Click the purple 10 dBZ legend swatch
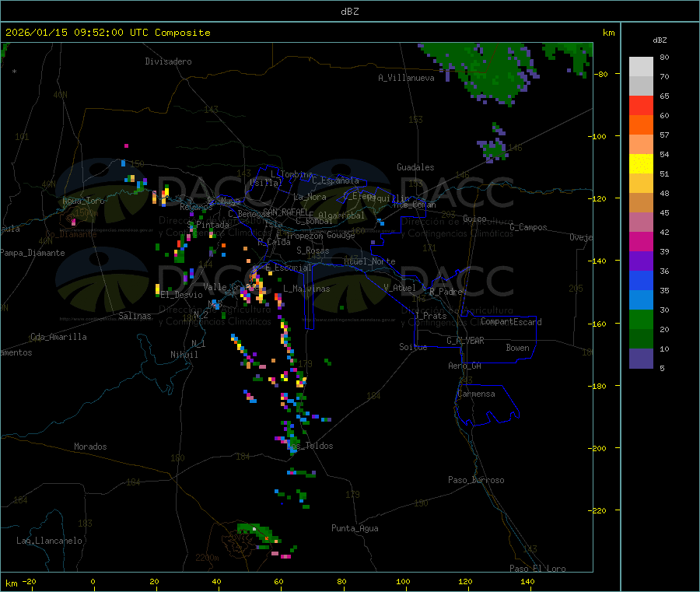The image size is (700, 592). [641, 359]
